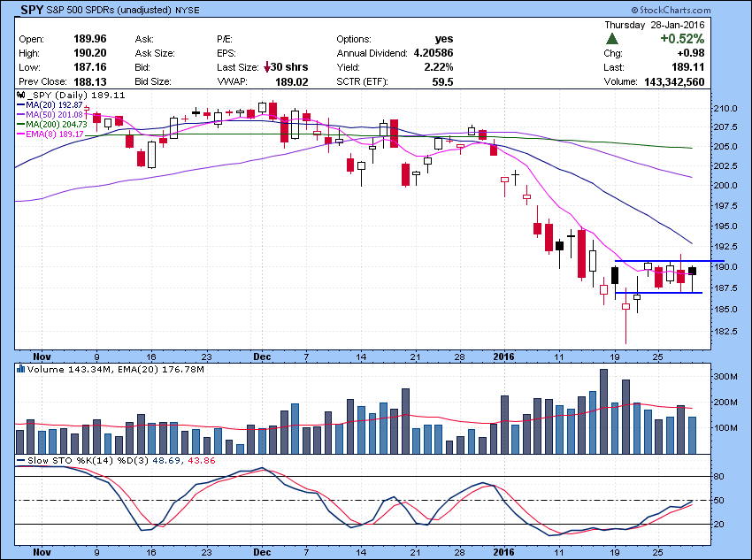Click the upper blue resistance line near 190.5

click(x=670, y=261)
